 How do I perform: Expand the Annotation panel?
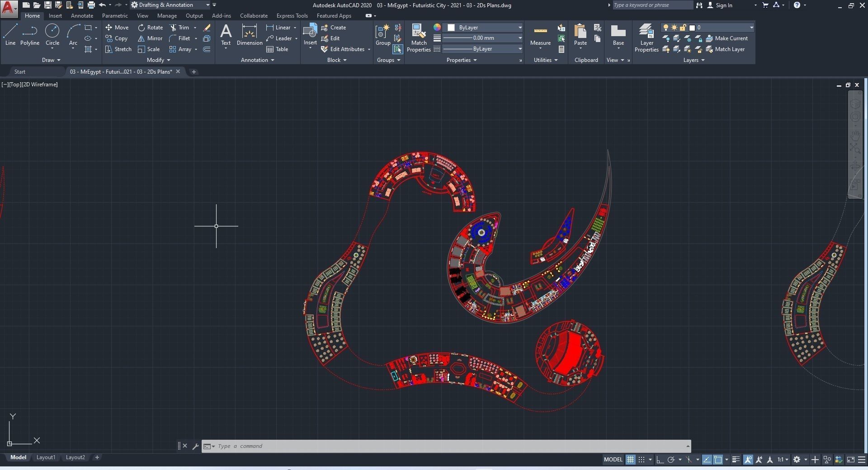click(x=257, y=60)
